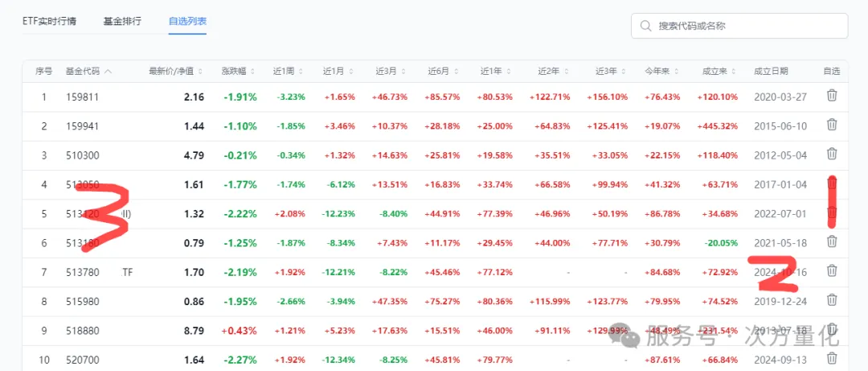Screen dimensions: 868x371
Task: Switch to the ETF实时行情 tab
Action: (50, 21)
